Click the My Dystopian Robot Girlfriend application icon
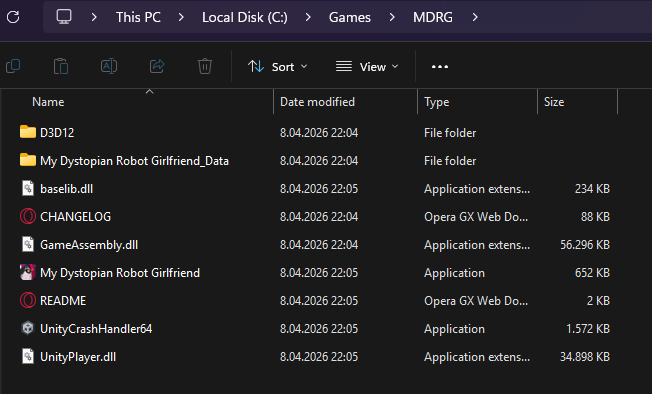This screenshot has height=394, width=652. pos(28,273)
